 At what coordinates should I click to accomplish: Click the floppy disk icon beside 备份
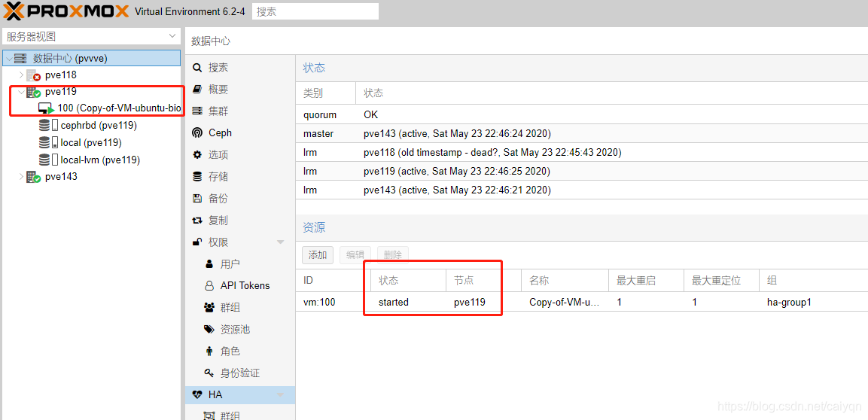pyautogui.click(x=196, y=198)
